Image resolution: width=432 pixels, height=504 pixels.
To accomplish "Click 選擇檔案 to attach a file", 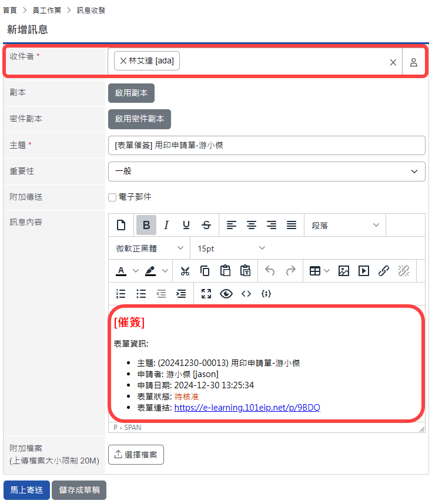I will (x=136, y=455).
